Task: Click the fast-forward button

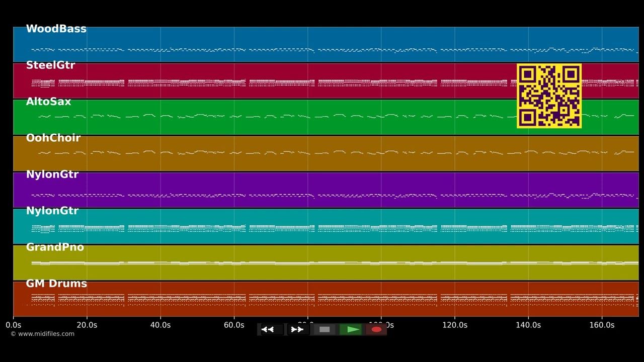Action: [297, 329]
